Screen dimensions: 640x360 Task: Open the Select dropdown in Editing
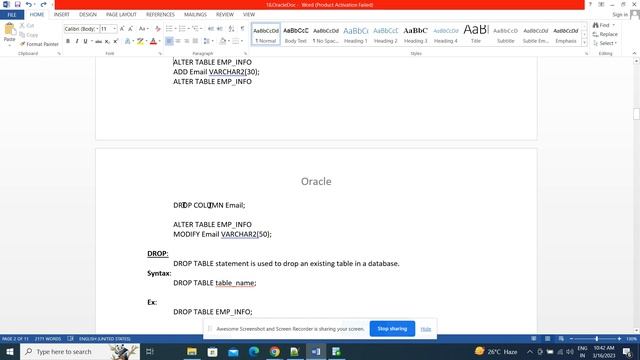click(605, 43)
